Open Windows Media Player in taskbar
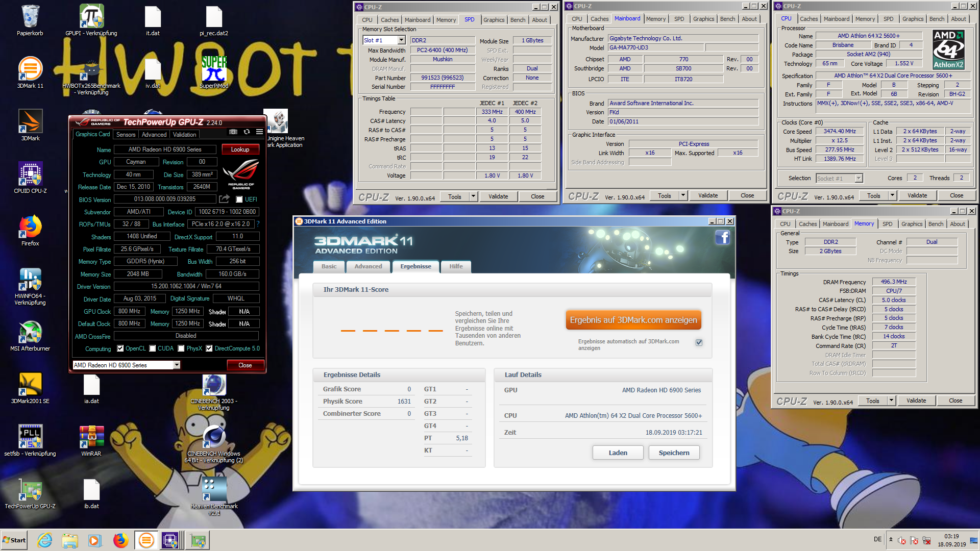The image size is (980, 551). click(x=95, y=540)
